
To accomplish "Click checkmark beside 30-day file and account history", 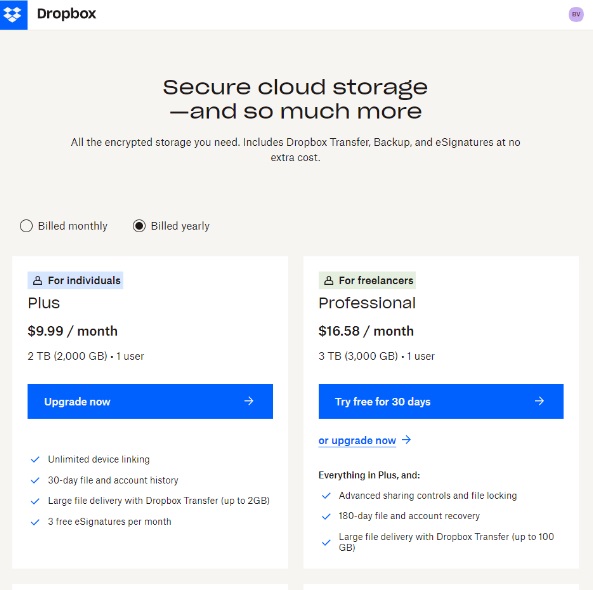I will click(x=35, y=481).
